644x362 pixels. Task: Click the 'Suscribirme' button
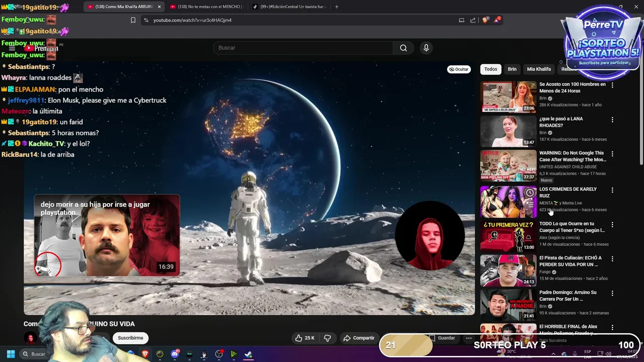pos(131,338)
